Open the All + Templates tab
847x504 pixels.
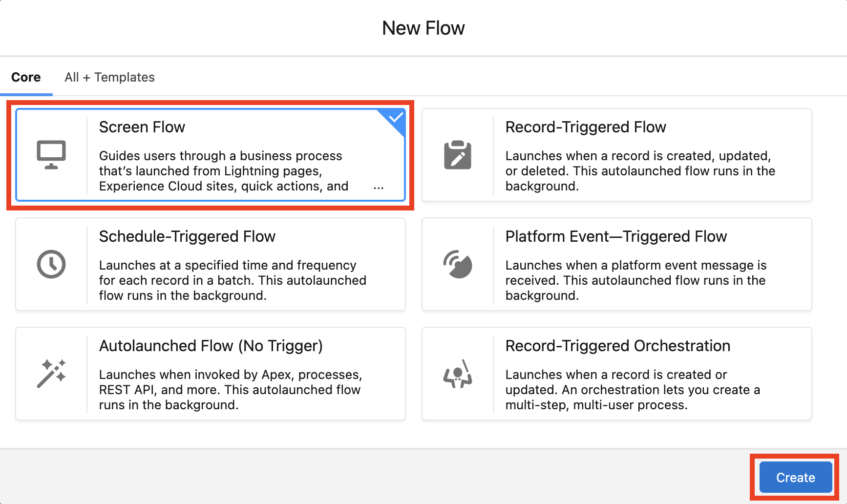pyautogui.click(x=109, y=77)
